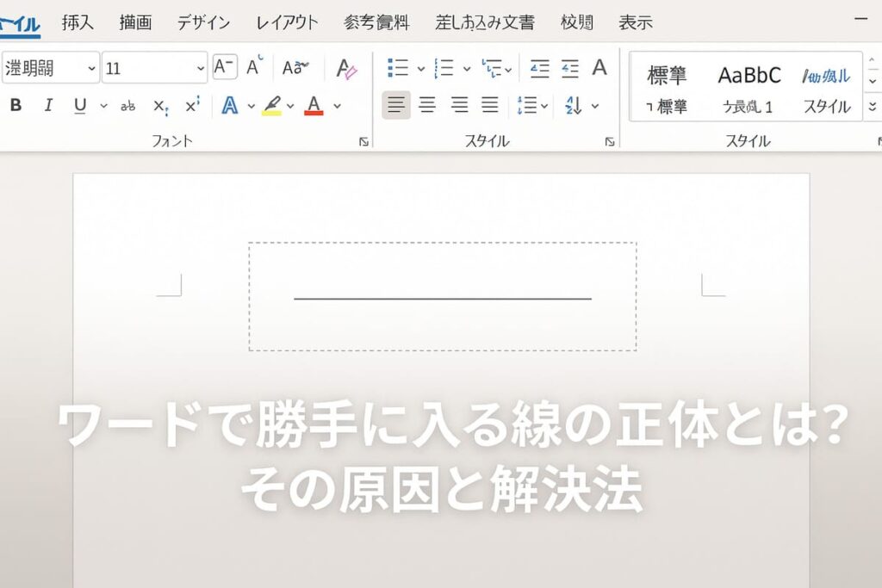Open line spacing options
Image resolution: width=882 pixels, height=588 pixels.
coord(527,106)
